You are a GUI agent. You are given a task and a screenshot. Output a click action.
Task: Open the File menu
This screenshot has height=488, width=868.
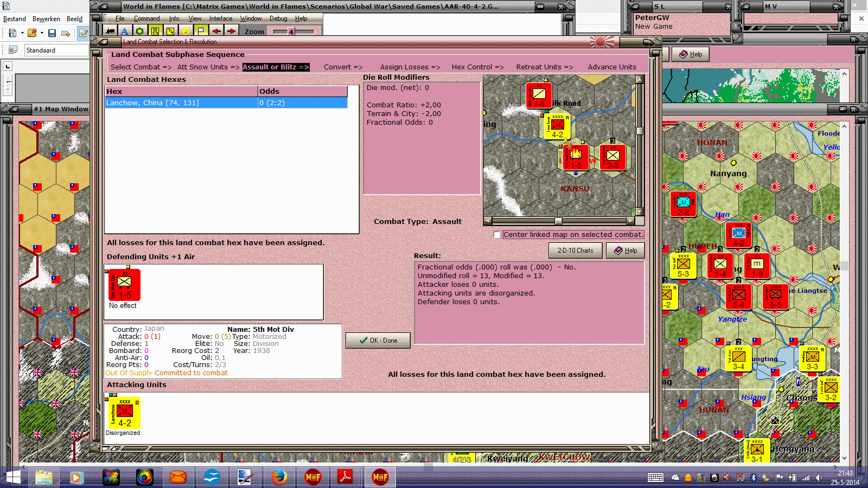point(120,18)
